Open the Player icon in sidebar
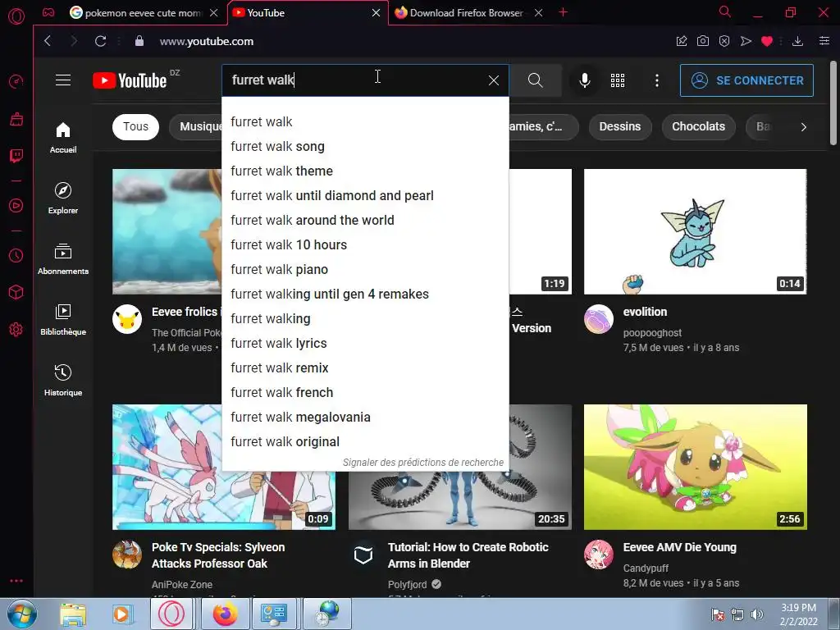Image resolution: width=840 pixels, height=630 pixels. (x=16, y=206)
